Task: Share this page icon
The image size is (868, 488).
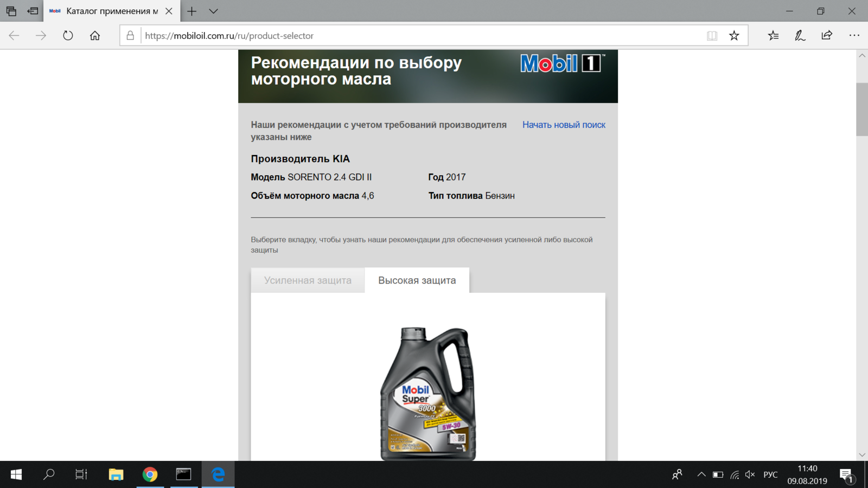Action: pyautogui.click(x=827, y=36)
